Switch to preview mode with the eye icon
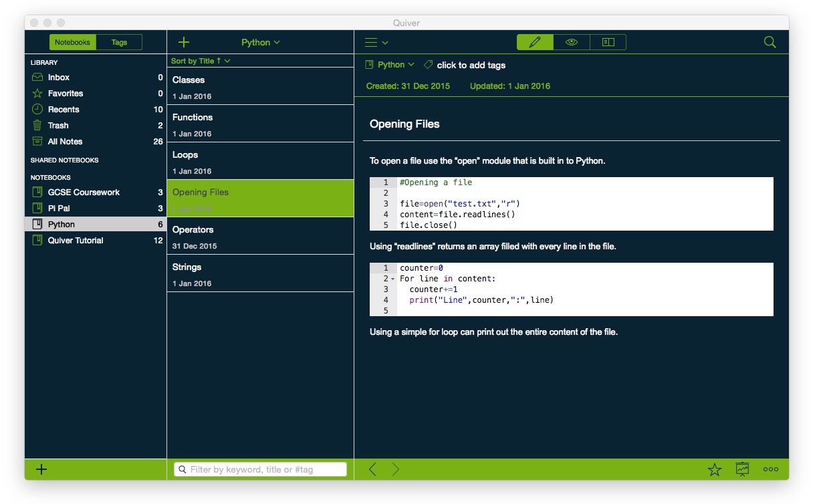 click(572, 42)
